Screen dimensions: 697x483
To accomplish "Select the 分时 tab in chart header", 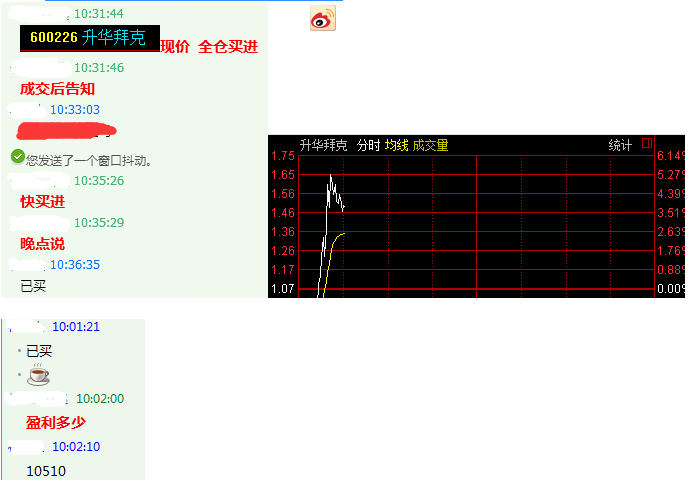I will pyautogui.click(x=368, y=145).
